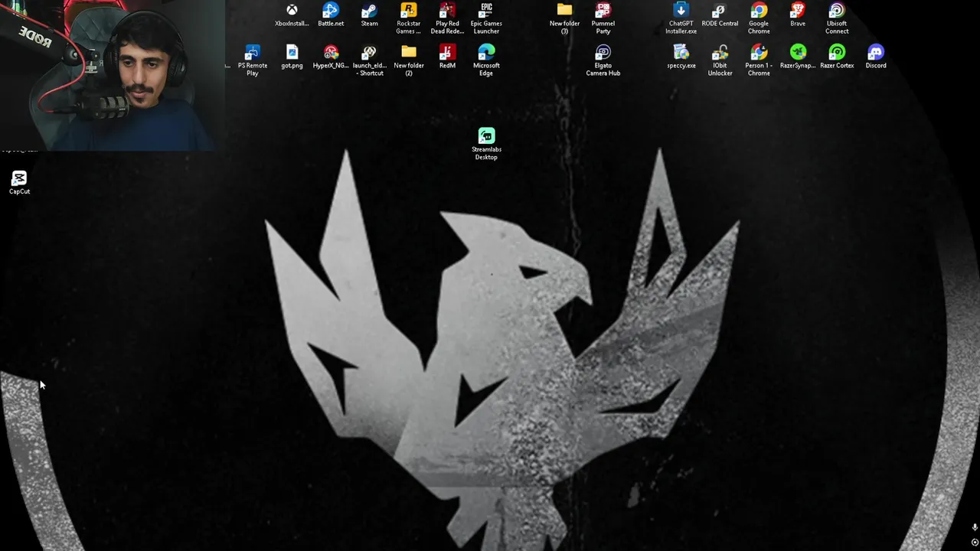The image size is (980, 551).
Task: Click the circular location indicator below the microphone
Action: (x=975, y=542)
